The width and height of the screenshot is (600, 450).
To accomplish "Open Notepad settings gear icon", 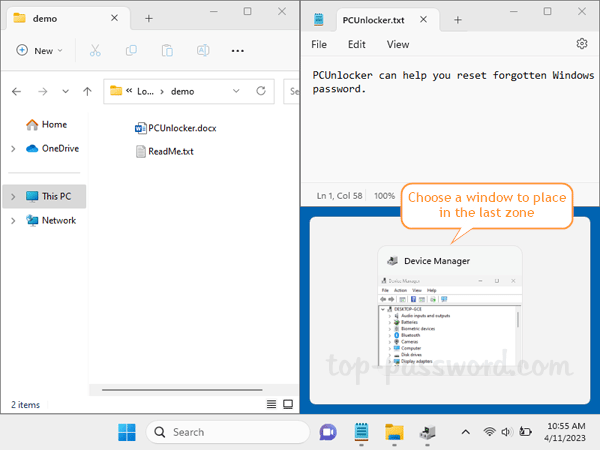I will point(582,44).
